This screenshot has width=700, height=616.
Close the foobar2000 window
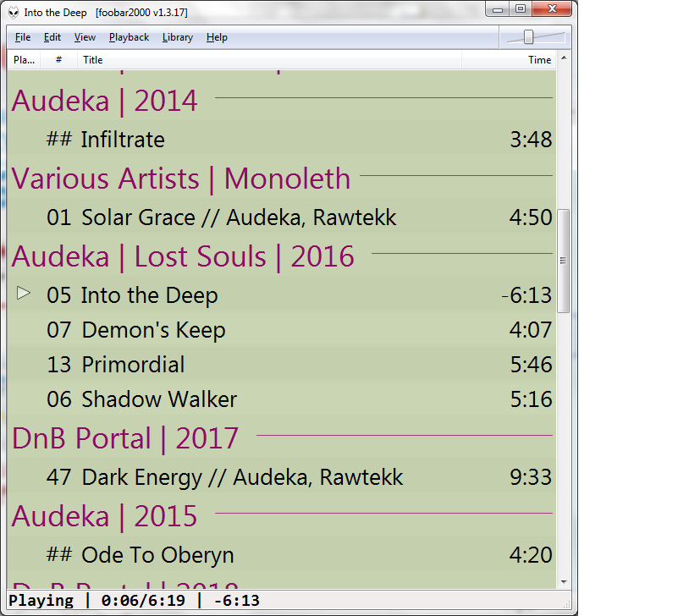pyautogui.click(x=552, y=9)
